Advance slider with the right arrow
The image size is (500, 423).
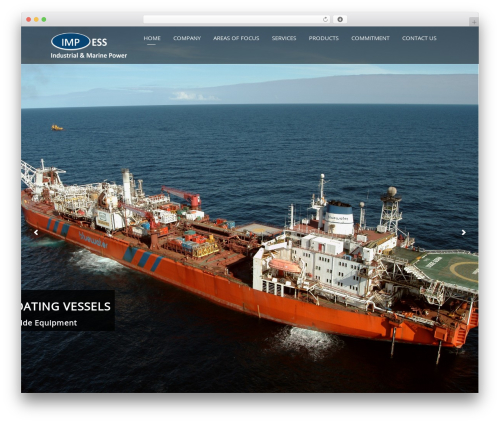tap(463, 232)
